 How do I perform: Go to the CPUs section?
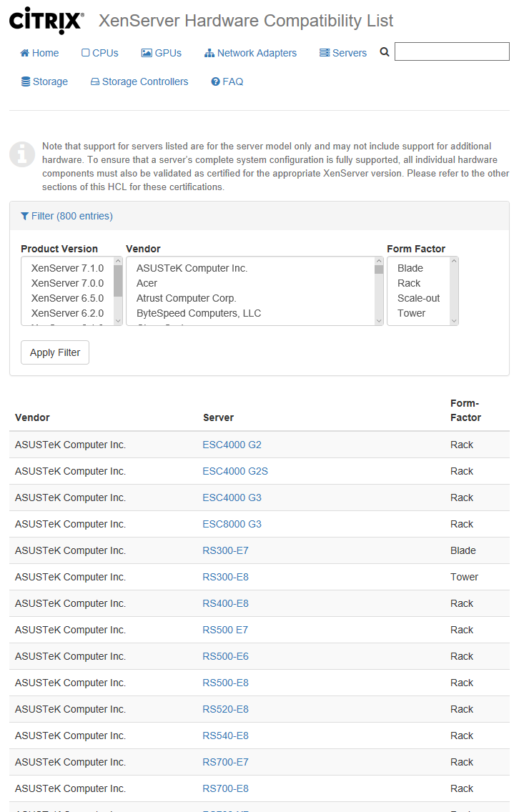coord(100,53)
